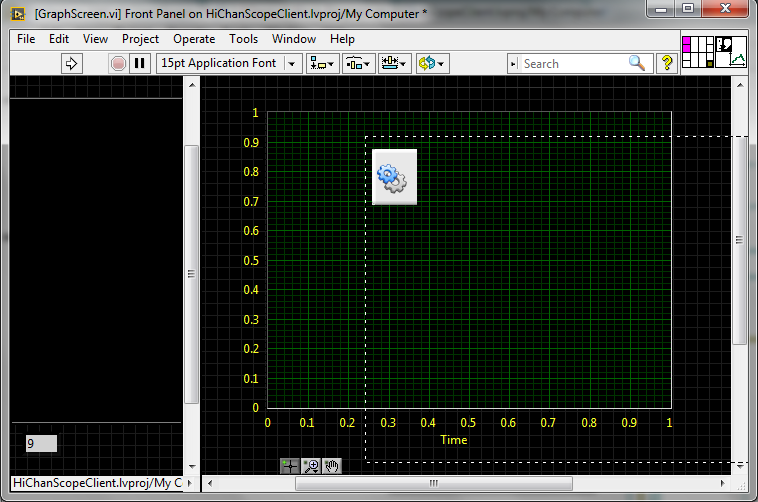This screenshot has width=758, height=502.
Task: Select the graph zoom magnifier tool
Action: [x=311, y=465]
